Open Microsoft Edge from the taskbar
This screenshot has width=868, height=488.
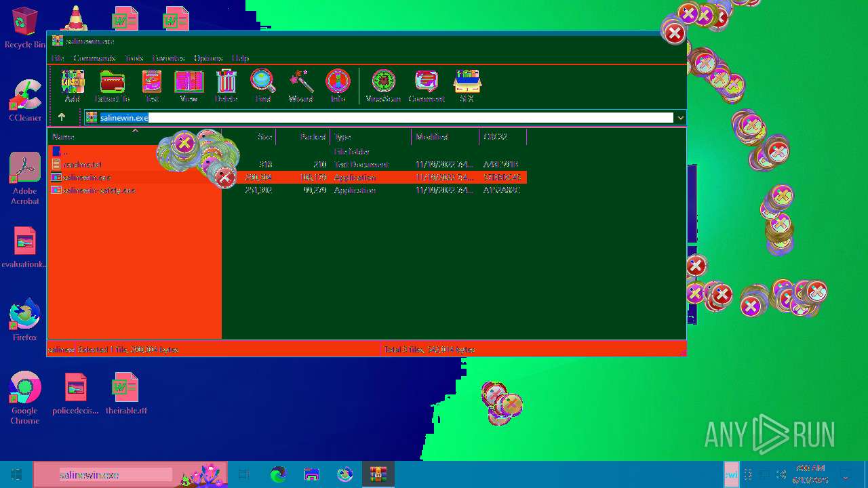[x=278, y=474]
